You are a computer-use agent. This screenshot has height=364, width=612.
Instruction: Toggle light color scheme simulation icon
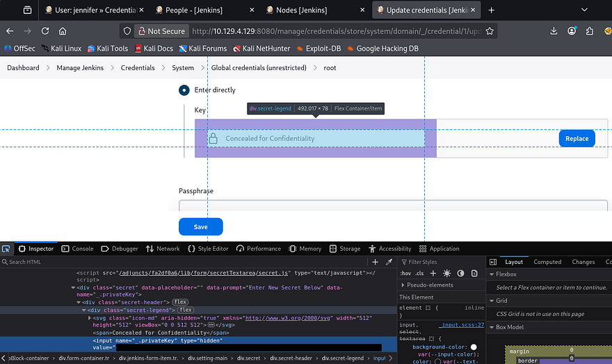446,274
